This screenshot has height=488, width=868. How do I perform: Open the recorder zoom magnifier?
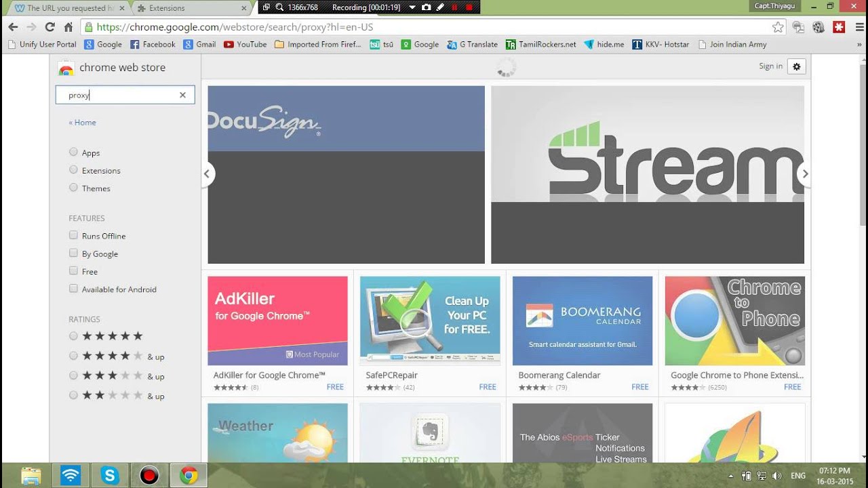click(279, 7)
